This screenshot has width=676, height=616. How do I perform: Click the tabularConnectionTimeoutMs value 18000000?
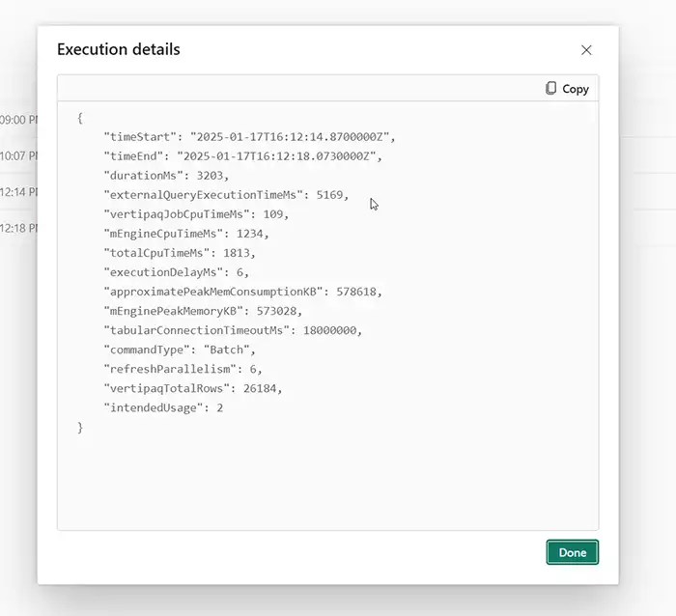(x=329, y=330)
